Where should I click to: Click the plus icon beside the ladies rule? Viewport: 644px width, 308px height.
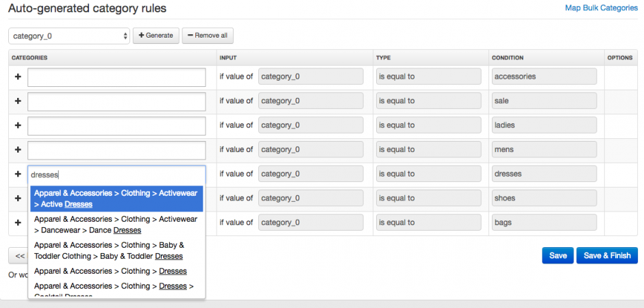18,126
